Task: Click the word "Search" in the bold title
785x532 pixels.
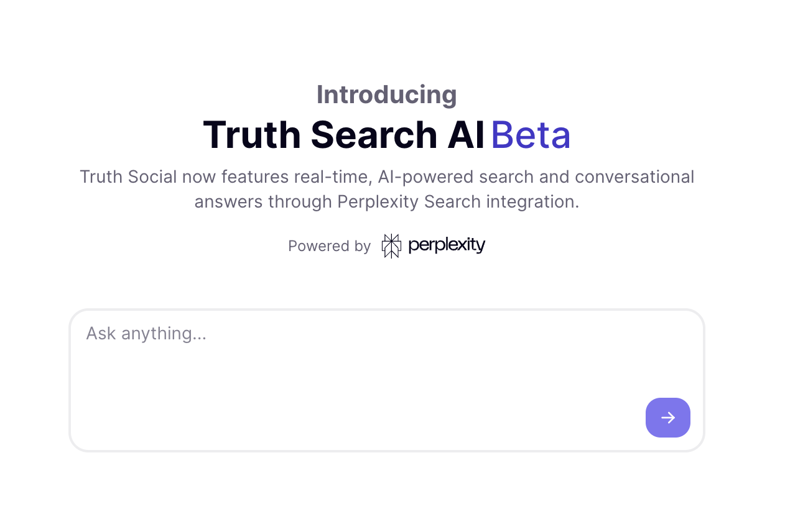Action: [374, 135]
